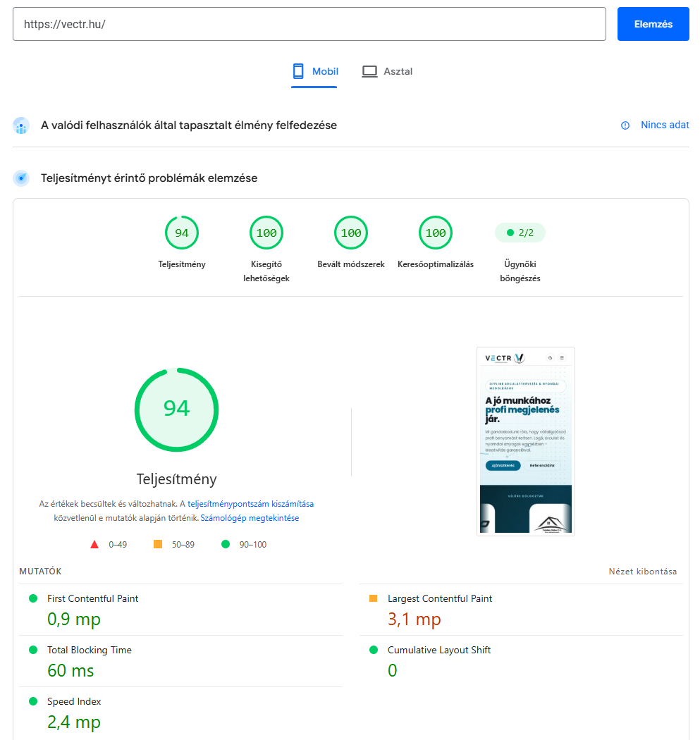The width and height of the screenshot is (700, 740).
Task: Click the 2,4 mp Speed Index value
Action: pyautogui.click(x=73, y=722)
